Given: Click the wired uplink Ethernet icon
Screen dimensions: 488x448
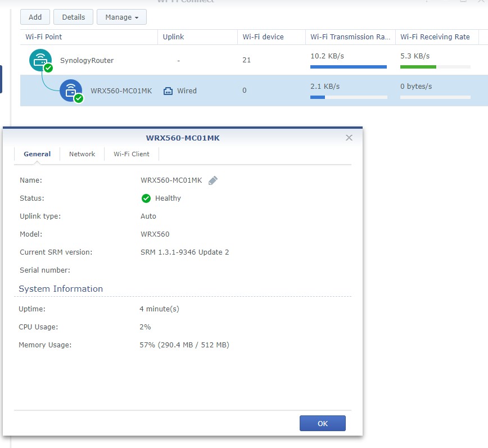Looking at the screenshot, I should pyautogui.click(x=168, y=91).
